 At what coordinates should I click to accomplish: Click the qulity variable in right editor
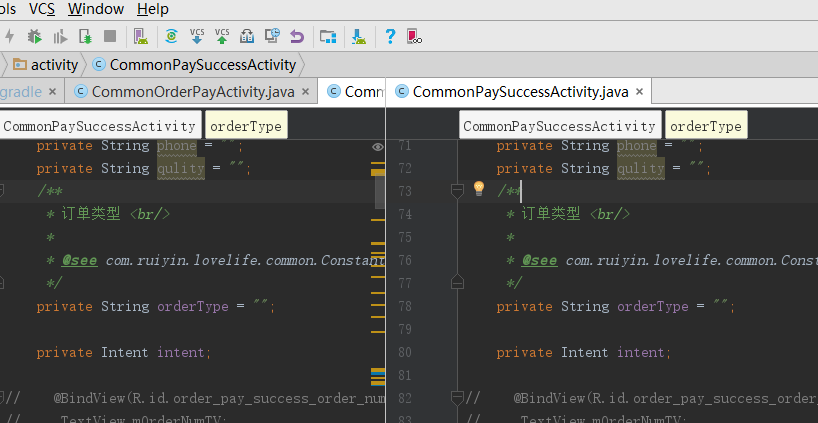(641, 168)
